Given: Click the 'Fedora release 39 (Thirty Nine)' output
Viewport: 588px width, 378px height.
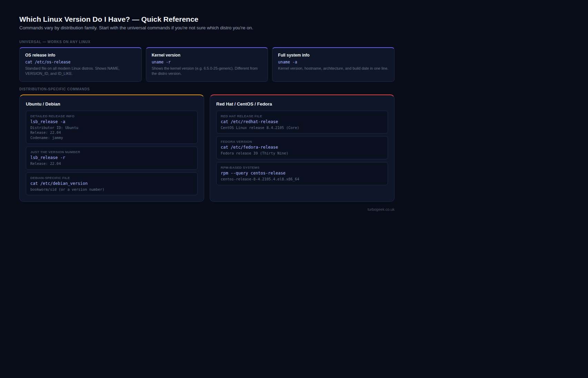Looking at the screenshot, I should coord(255,153).
